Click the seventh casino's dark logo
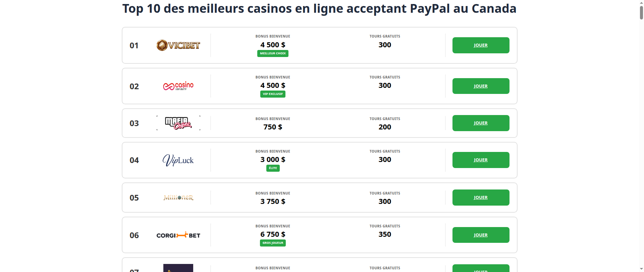644x272 pixels. [x=178, y=268]
